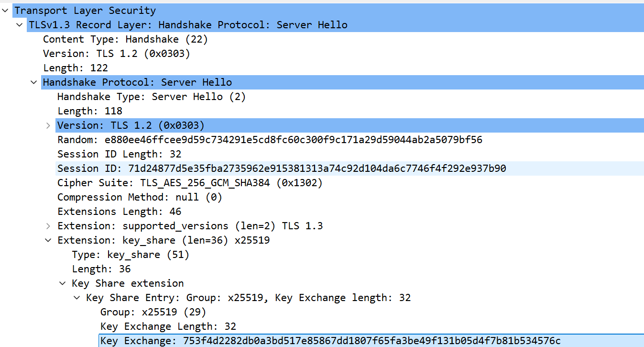Select the Extensions Length: 46 field
The width and height of the screenshot is (644, 347).
(119, 212)
